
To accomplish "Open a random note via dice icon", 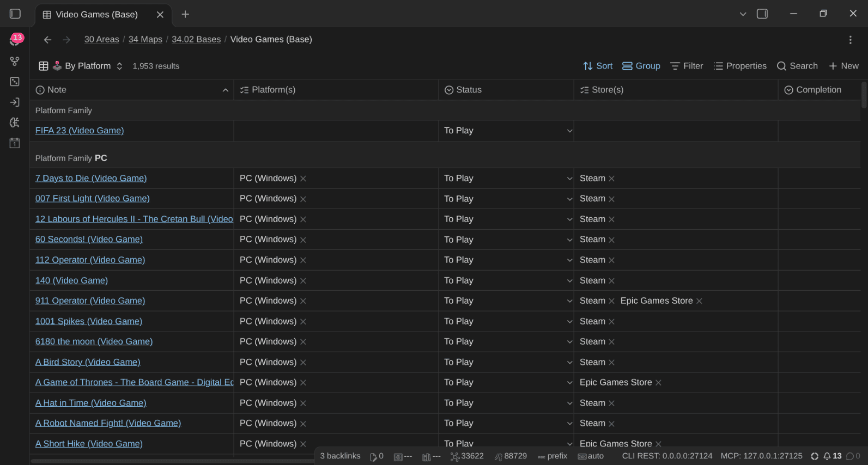I will pyautogui.click(x=15, y=82).
